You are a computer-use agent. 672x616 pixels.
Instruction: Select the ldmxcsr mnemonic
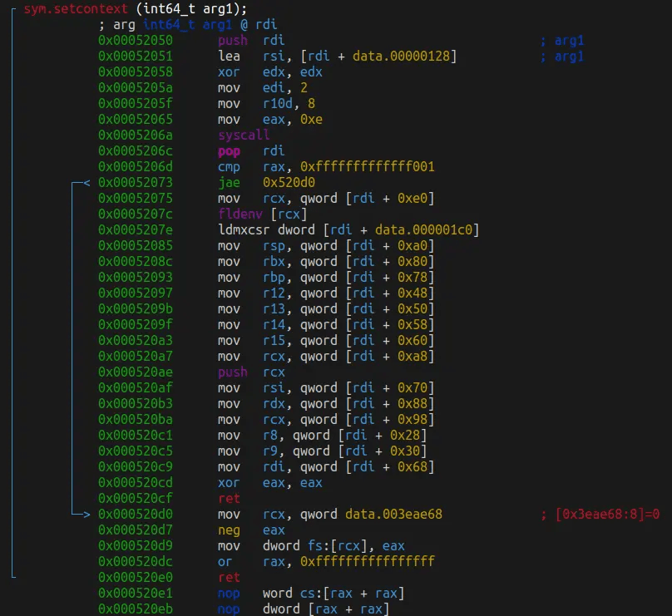[x=240, y=230]
